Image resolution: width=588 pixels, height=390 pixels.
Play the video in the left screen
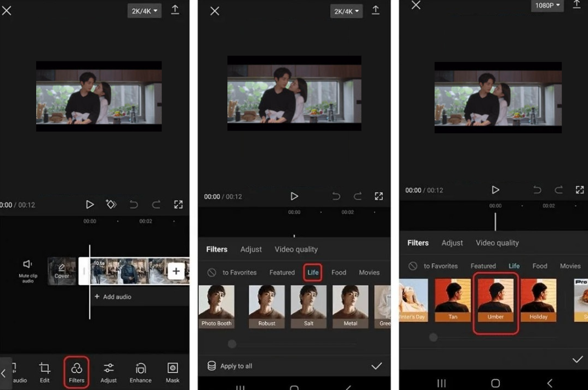click(x=90, y=204)
